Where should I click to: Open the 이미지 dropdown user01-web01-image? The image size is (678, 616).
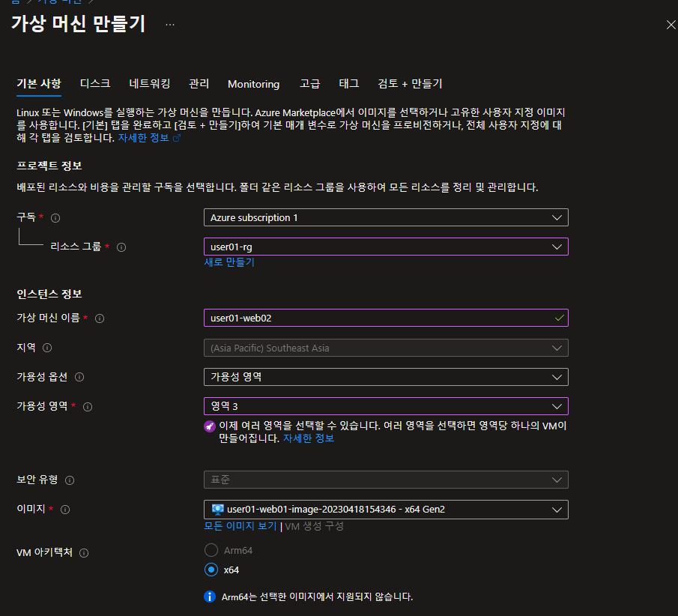tap(386, 510)
